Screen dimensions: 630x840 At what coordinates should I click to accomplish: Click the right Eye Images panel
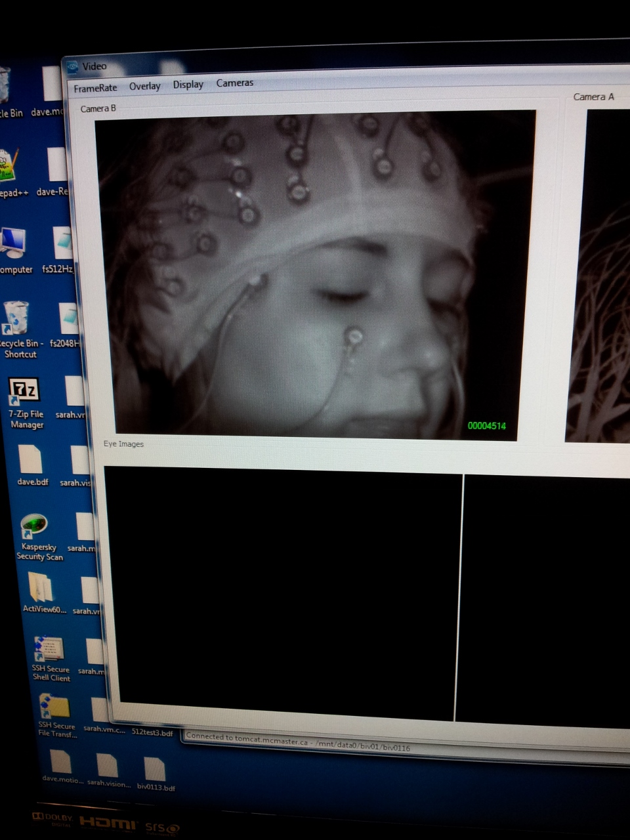(542, 601)
